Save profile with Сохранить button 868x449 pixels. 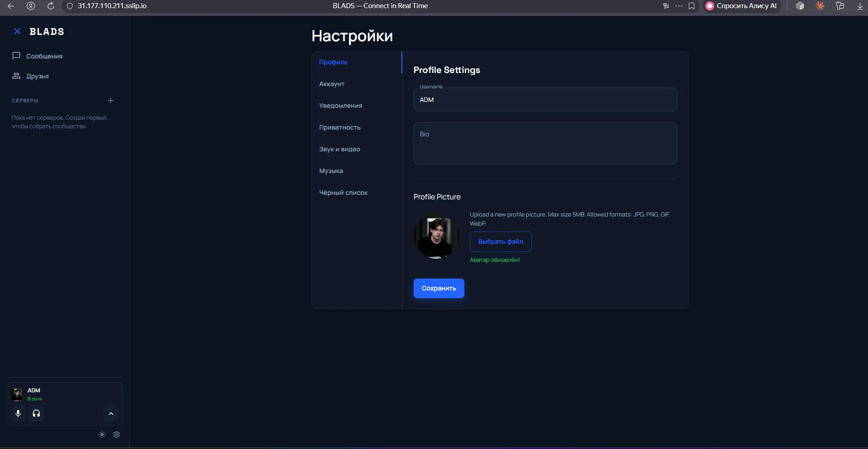tap(439, 288)
